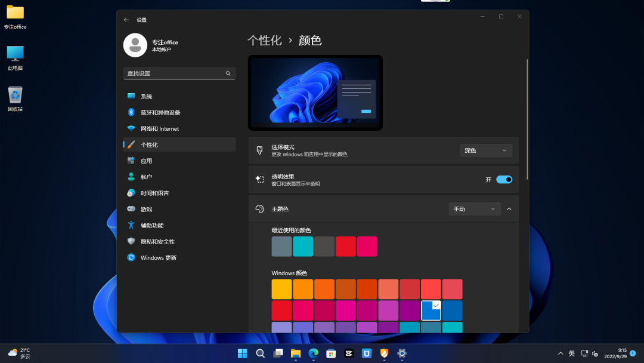This screenshot has width=644, height=363.
Task: Open 网络和 Internet settings
Action: coord(159,128)
